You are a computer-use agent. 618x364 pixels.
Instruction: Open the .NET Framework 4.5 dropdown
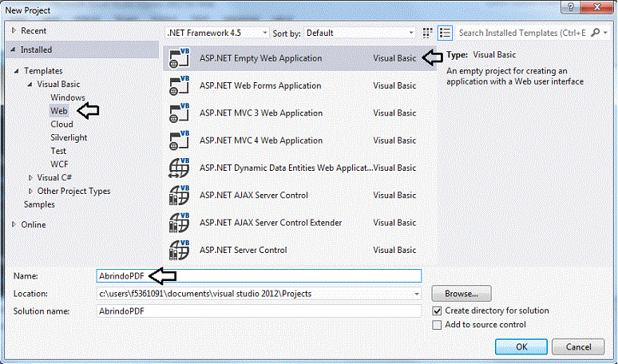point(217,33)
